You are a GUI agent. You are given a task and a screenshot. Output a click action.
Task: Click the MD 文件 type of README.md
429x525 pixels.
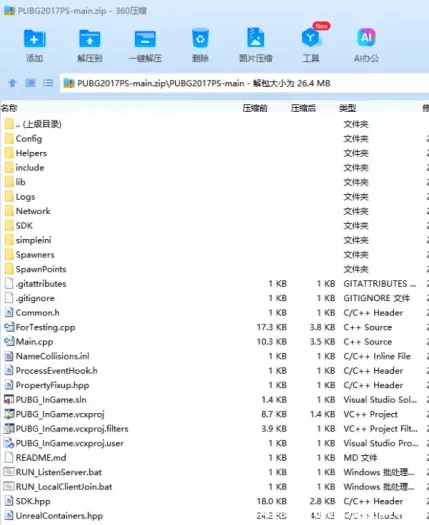[x=360, y=458]
